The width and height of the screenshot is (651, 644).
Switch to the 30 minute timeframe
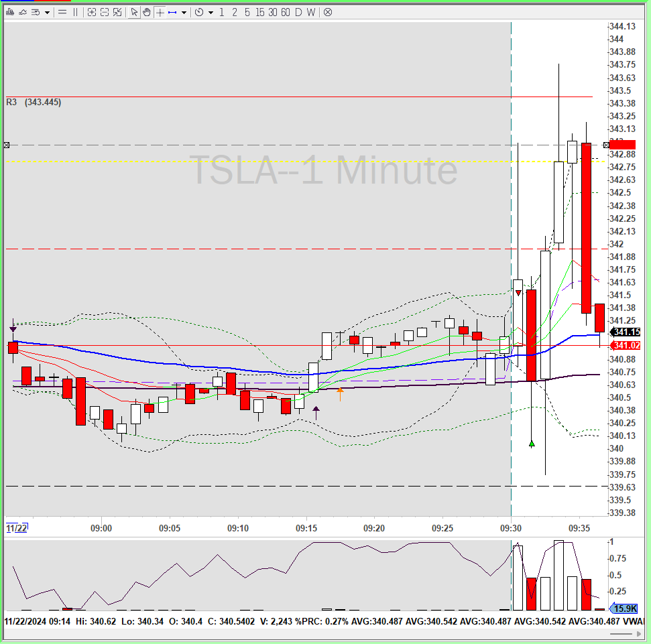click(x=273, y=13)
